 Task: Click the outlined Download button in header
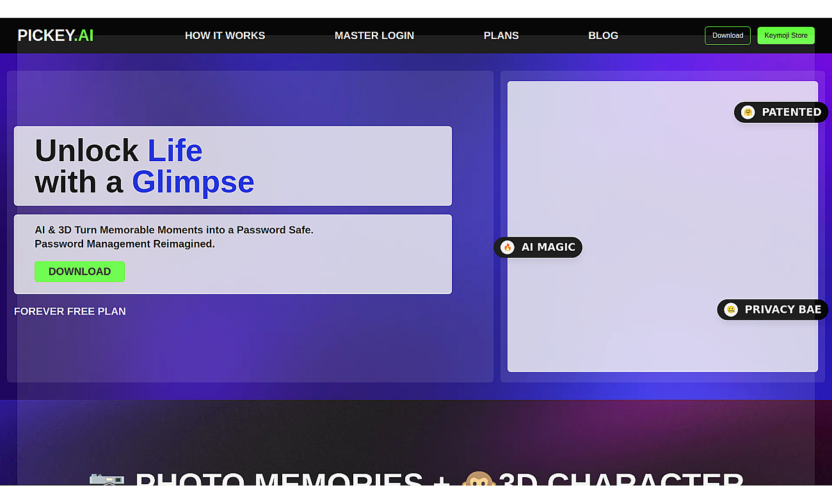tap(728, 36)
